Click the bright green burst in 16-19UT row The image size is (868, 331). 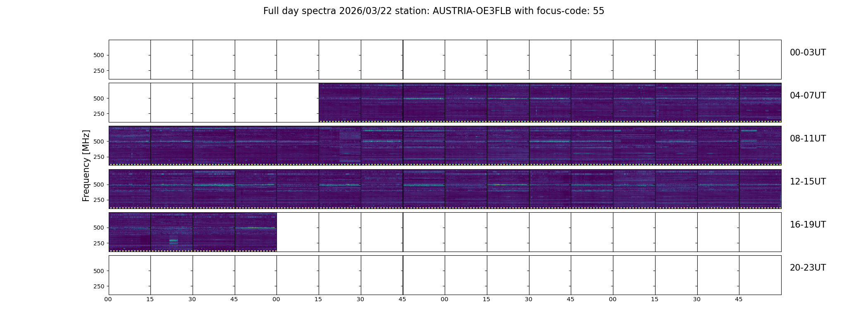click(174, 241)
